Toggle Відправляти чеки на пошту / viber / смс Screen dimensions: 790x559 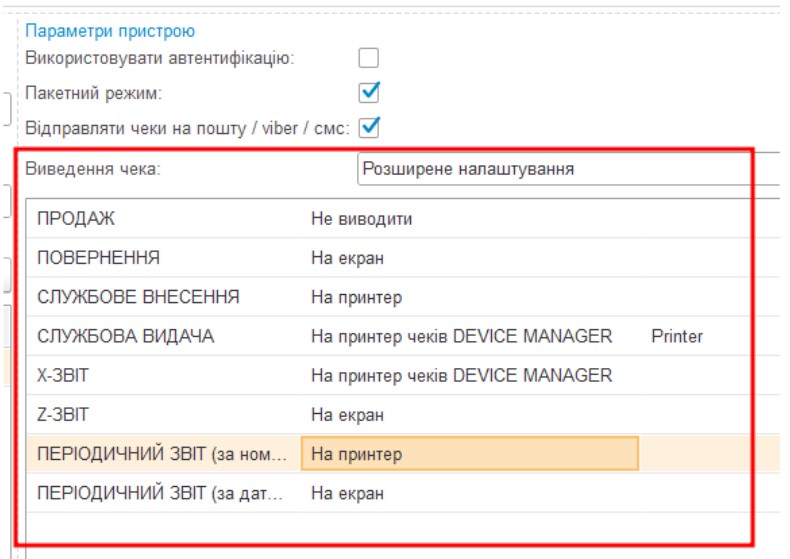[369, 127]
